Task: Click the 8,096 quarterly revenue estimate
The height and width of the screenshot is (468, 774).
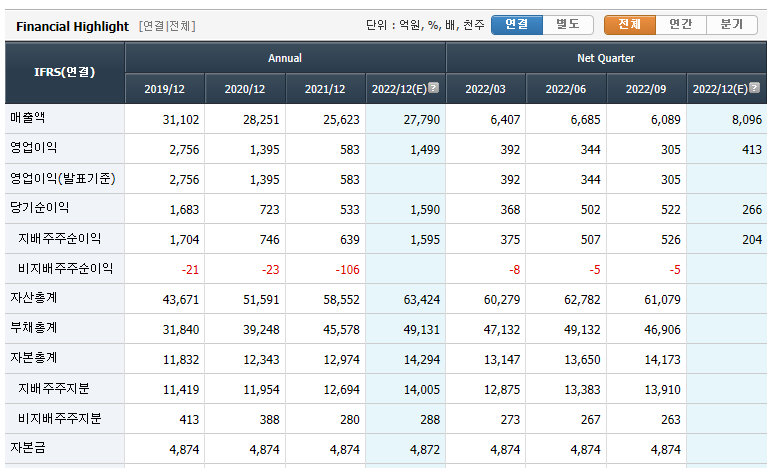Action: [747, 119]
